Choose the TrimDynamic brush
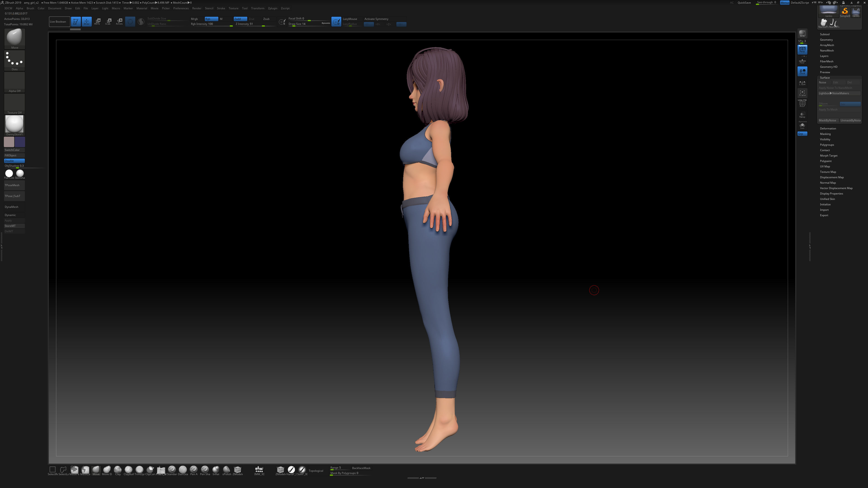The height and width of the screenshot is (488, 868). (x=139, y=470)
